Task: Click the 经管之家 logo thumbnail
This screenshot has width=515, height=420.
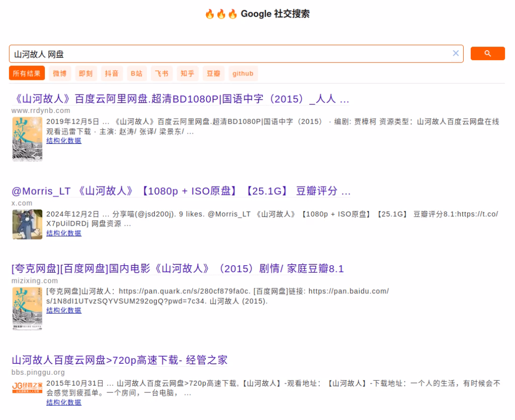Action: pyautogui.click(x=27, y=387)
